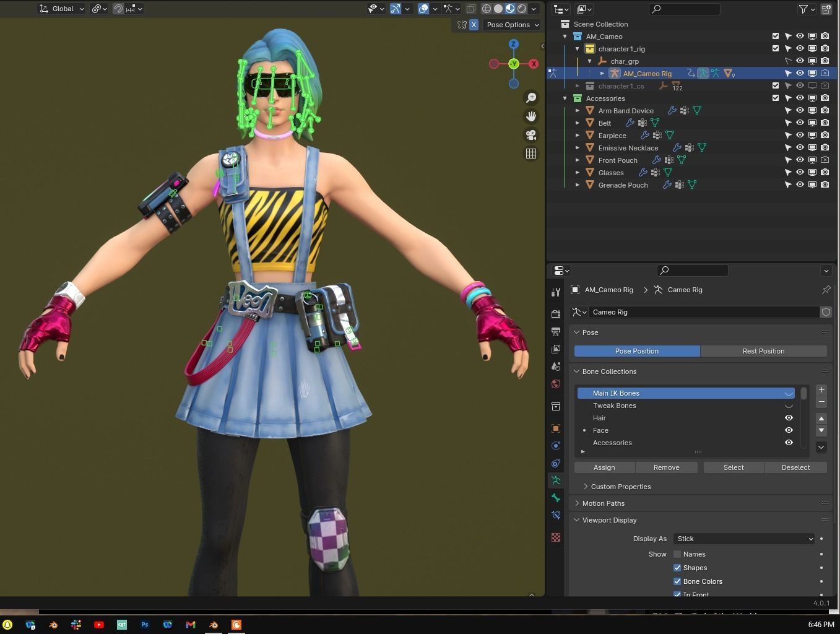Open the View Layer properties tab

click(556, 349)
